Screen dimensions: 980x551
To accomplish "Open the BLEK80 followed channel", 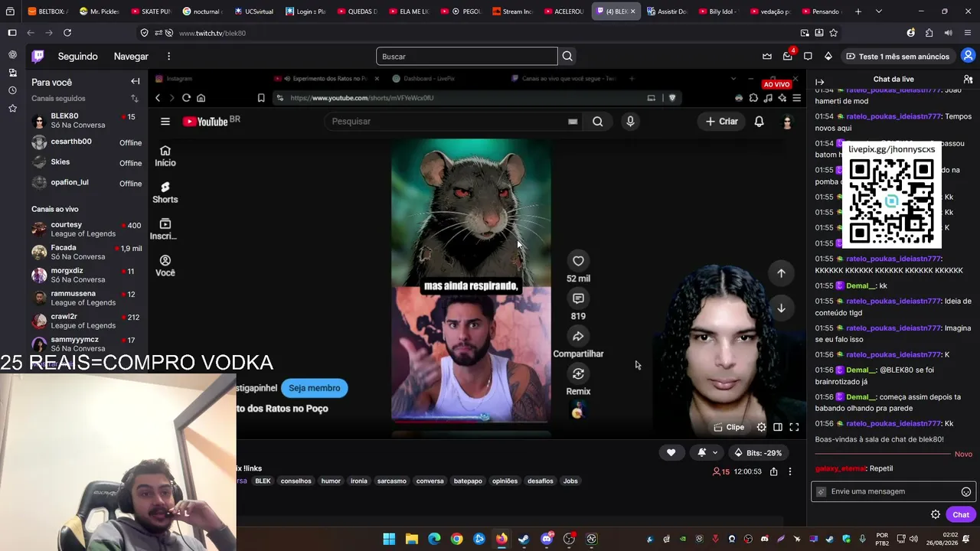I will pyautogui.click(x=87, y=121).
